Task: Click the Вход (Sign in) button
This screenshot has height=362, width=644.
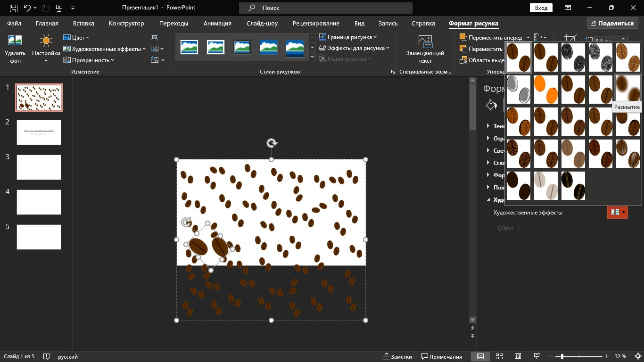Action: 541,8
